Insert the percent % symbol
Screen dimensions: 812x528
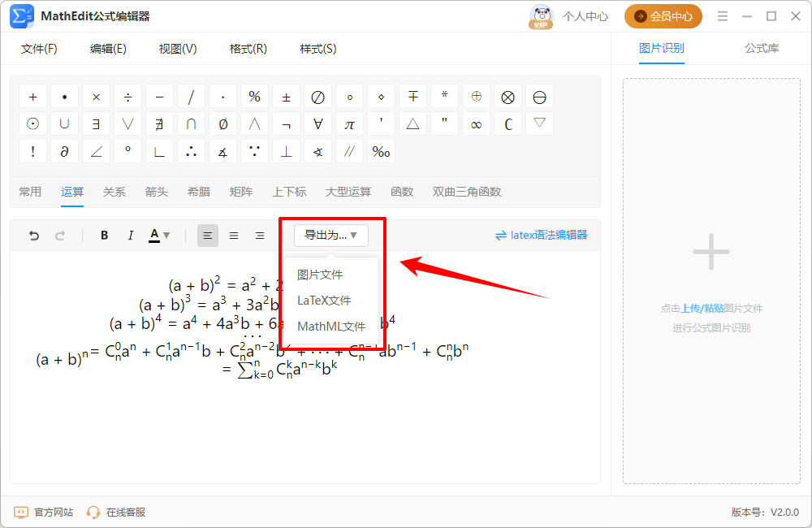(254, 97)
